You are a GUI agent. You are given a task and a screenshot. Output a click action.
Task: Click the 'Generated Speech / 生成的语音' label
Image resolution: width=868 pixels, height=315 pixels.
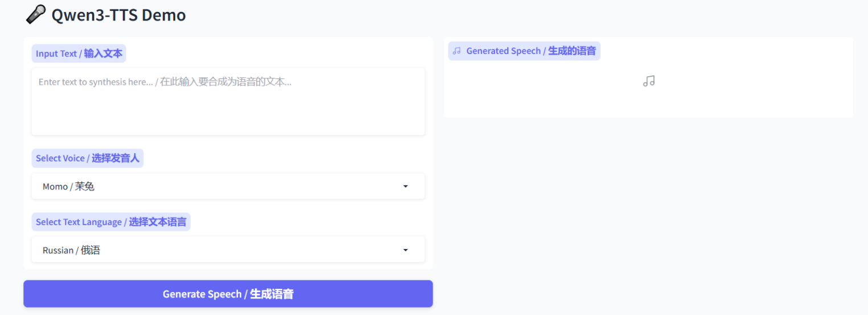click(x=530, y=51)
